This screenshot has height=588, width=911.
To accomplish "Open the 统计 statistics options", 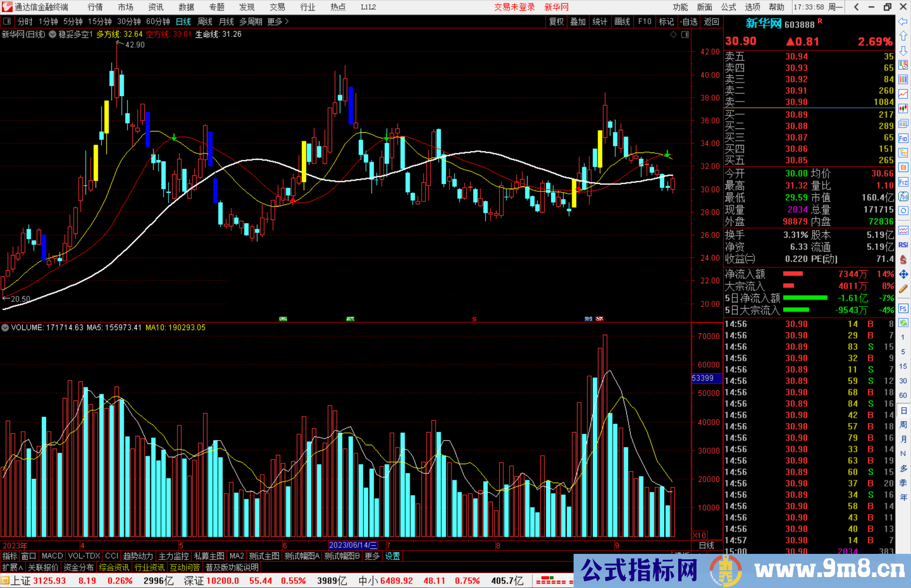I will point(600,21).
